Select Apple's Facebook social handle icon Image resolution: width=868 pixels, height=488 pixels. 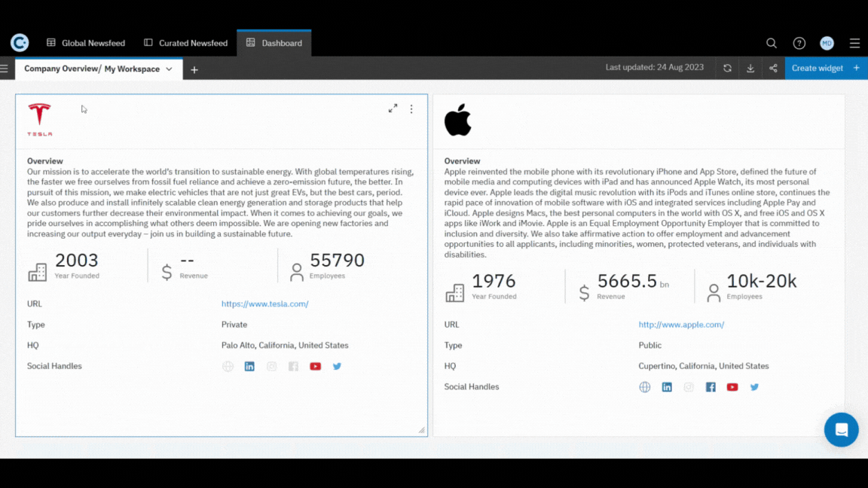[x=710, y=386]
